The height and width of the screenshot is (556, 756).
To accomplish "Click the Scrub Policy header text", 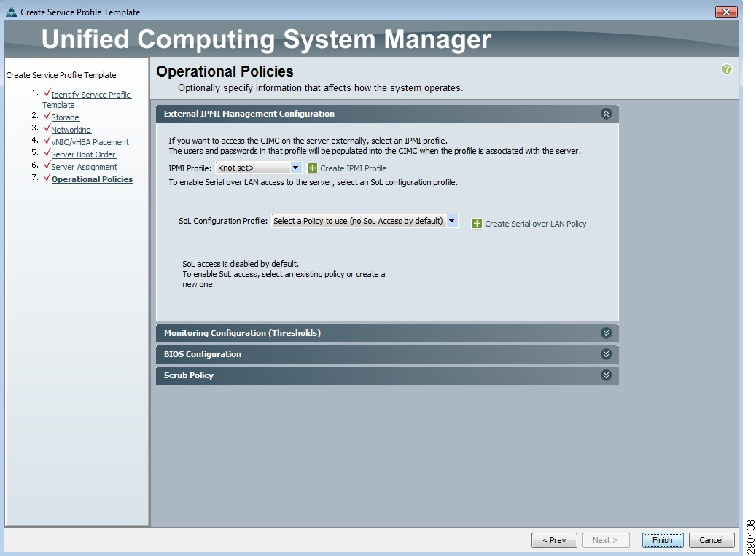I will click(x=189, y=375).
